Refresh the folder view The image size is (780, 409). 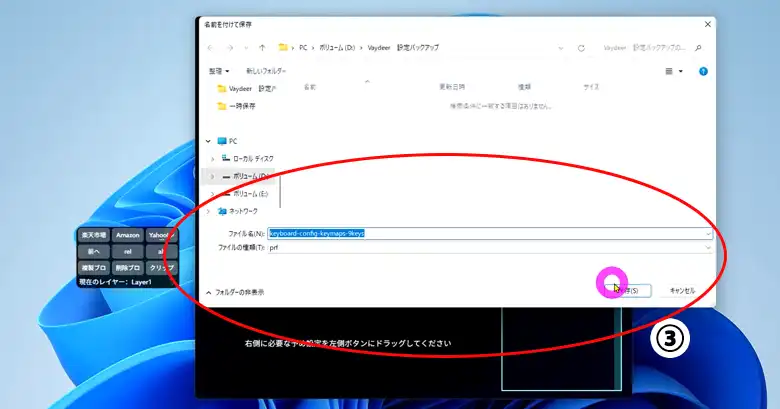click(x=581, y=48)
